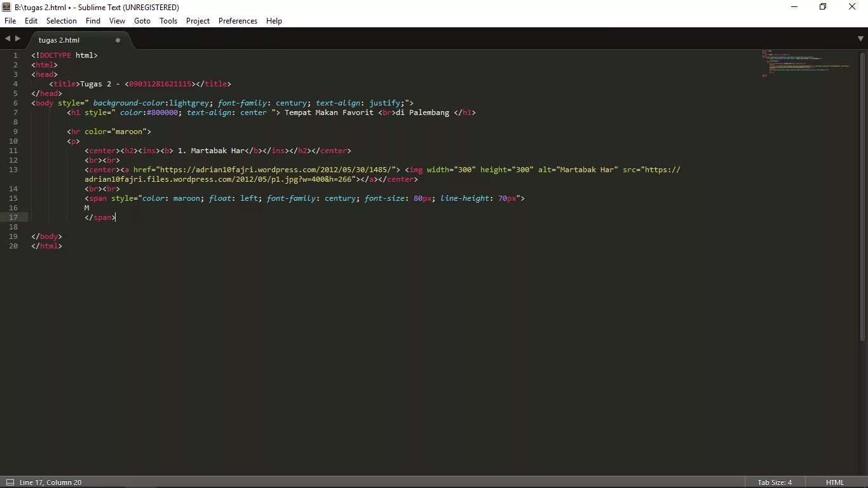868x488 pixels.
Task: Go to next tab with right arrow
Action: 18,39
